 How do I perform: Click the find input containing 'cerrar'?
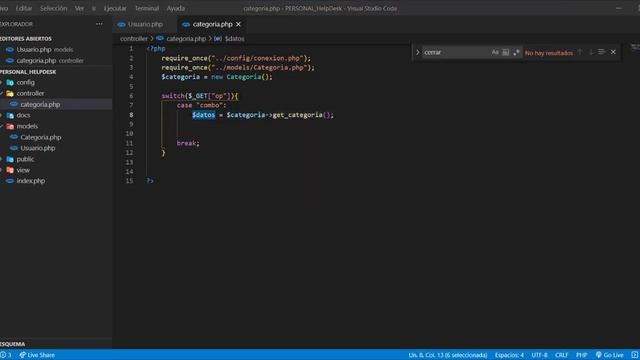pyautogui.click(x=455, y=52)
